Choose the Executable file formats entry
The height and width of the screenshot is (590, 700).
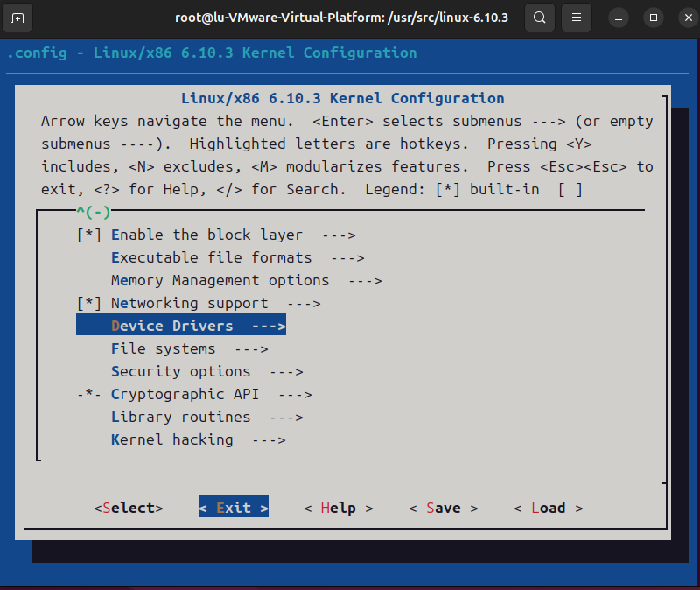pyautogui.click(x=211, y=257)
